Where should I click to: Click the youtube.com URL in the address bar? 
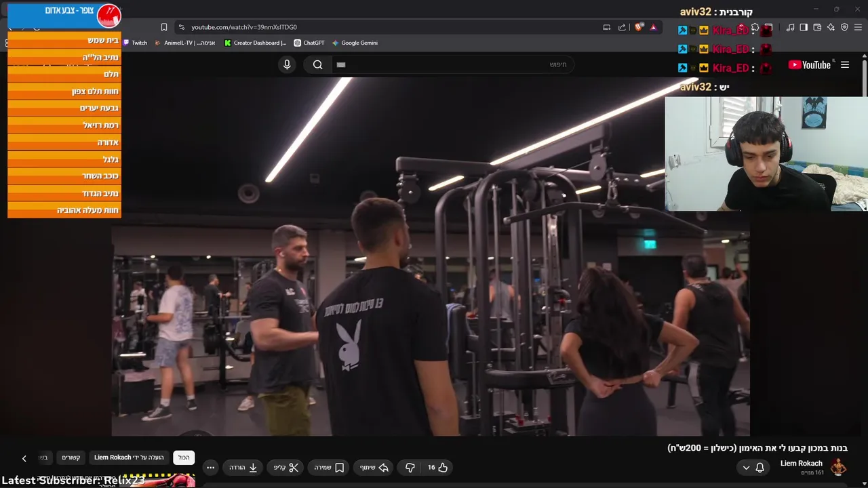(x=244, y=27)
